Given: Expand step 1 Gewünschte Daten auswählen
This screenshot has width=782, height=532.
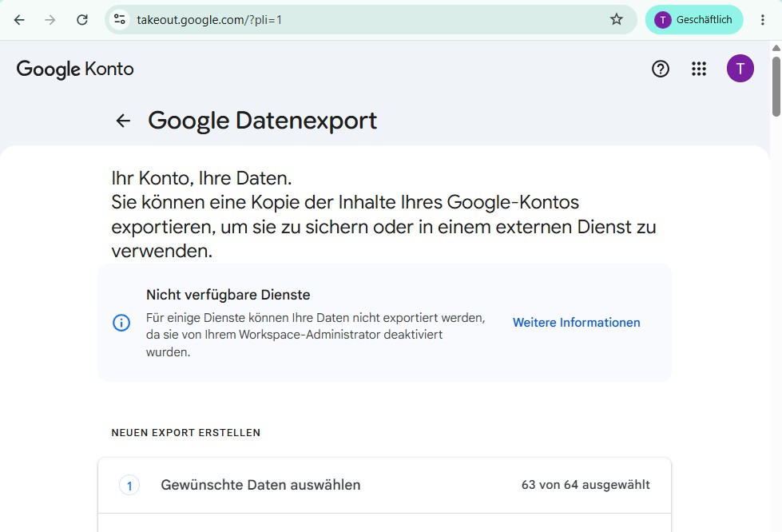Looking at the screenshot, I should [x=384, y=485].
